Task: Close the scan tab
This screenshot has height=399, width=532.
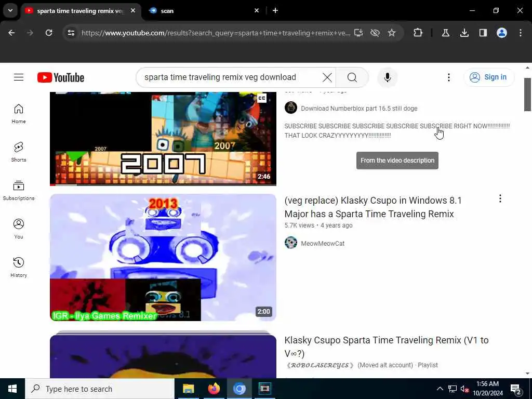Action: click(x=257, y=10)
